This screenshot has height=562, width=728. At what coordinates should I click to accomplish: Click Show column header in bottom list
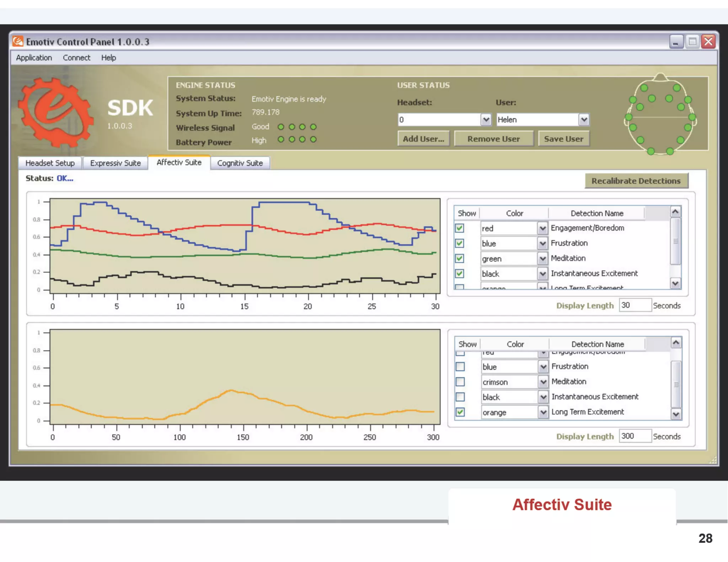point(467,344)
